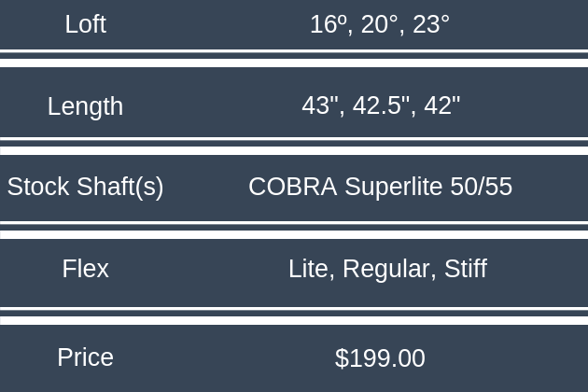Click the word Stock in Stock Shaft(s)
588x392 pixels.
[37, 187]
